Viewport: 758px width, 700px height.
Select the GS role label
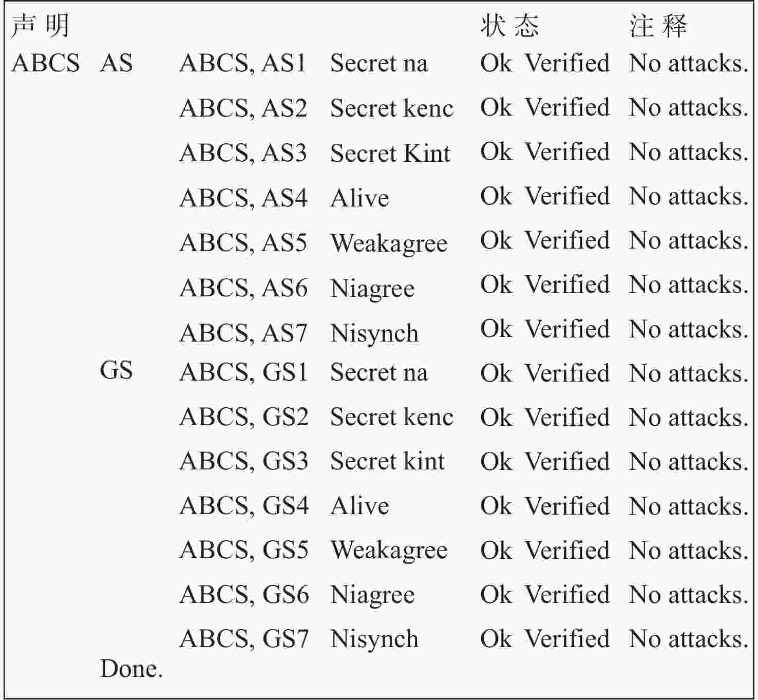(x=117, y=370)
